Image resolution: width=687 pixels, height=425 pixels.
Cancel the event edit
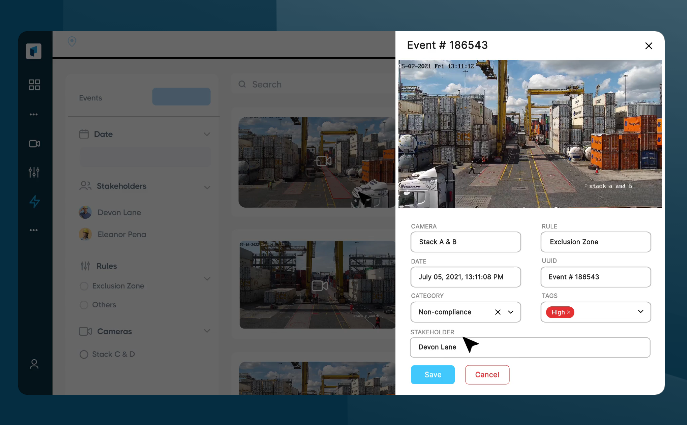[x=487, y=374]
